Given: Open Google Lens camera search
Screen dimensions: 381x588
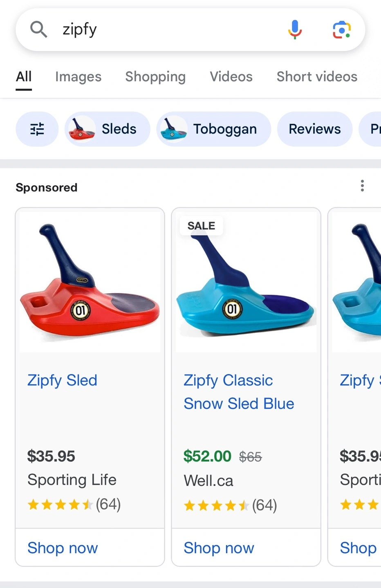Looking at the screenshot, I should (341, 29).
